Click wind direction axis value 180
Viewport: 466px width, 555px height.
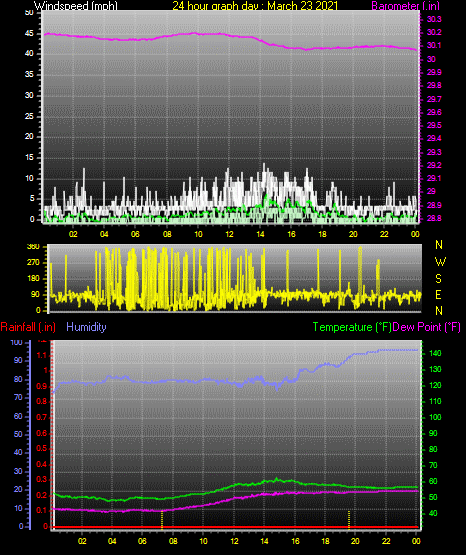33,279
